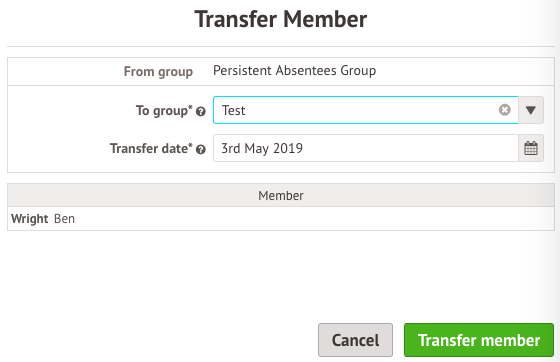Click the first name Ben in the list
The image size is (560, 362).
coord(64,218)
